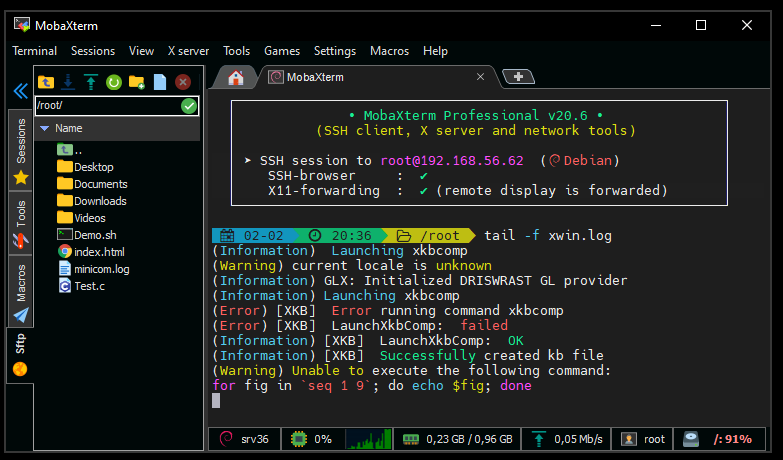Open the Macros menu
The height and width of the screenshot is (460, 783).
pyautogui.click(x=390, y=51)
